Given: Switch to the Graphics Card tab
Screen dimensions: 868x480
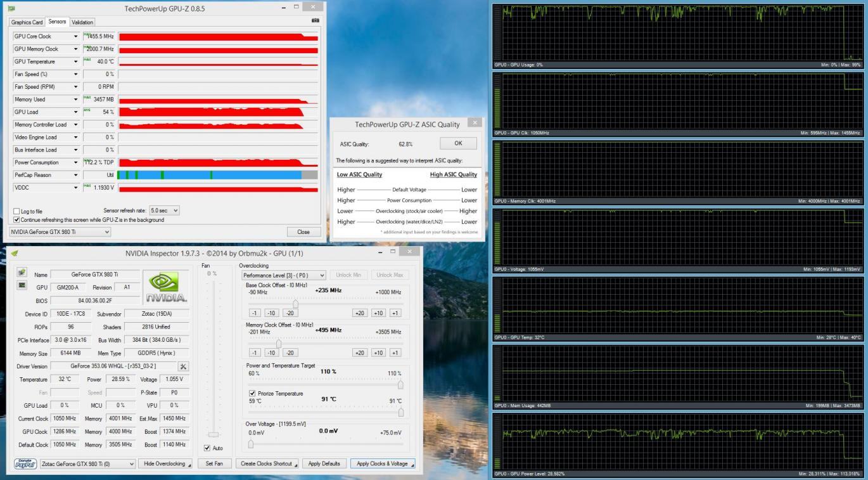Looking at the screenshot, I should pyautogui.click(x=27, y=22).
